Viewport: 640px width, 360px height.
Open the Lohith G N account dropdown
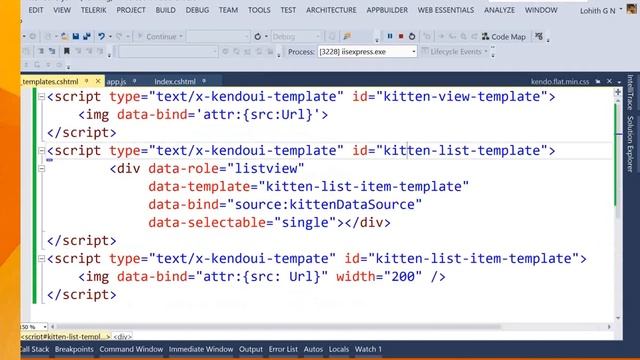[621, 9]
